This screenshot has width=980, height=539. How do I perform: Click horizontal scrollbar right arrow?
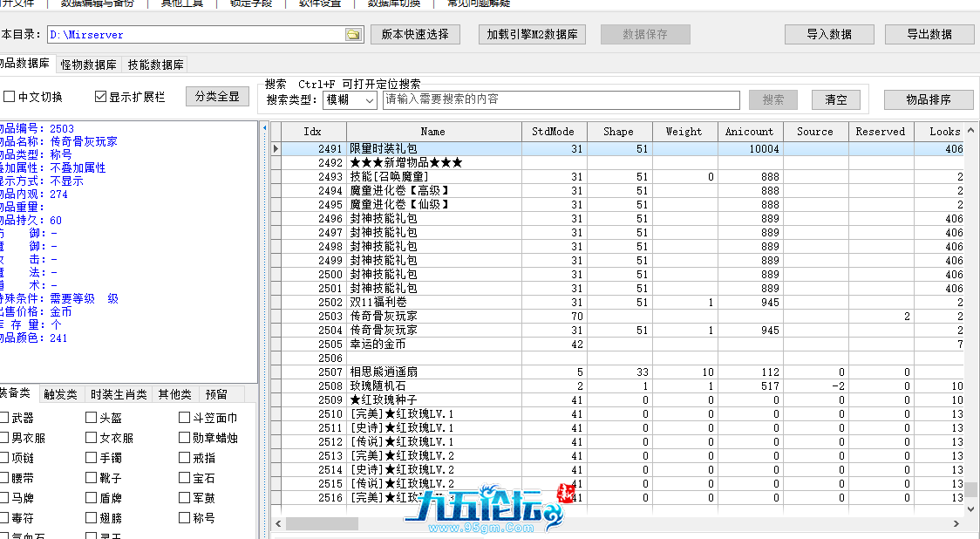click(x=956, y=523)
